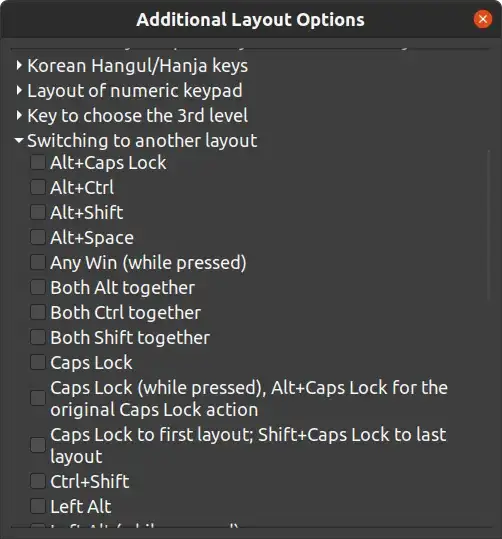This screenshot has height=539, width=502.
Task: Collapse Switching to another layout section
Action: (19, 140)
